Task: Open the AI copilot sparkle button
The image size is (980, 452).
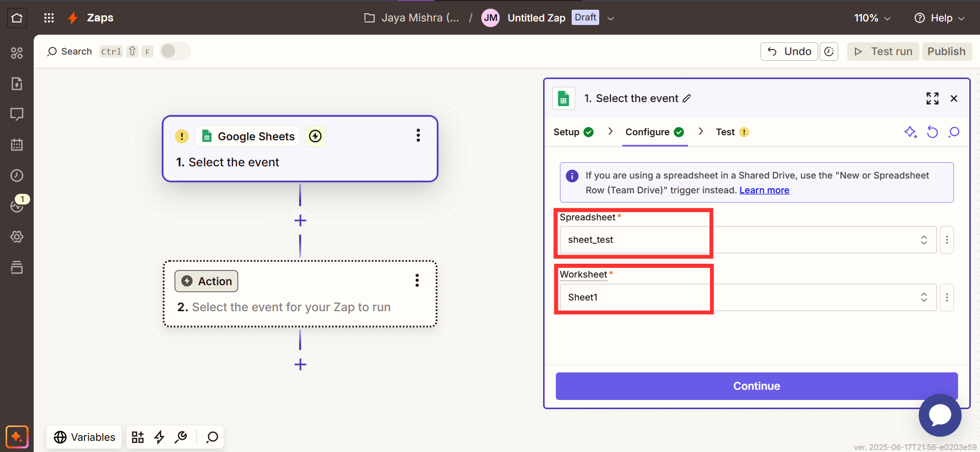Action: (17, 437)
